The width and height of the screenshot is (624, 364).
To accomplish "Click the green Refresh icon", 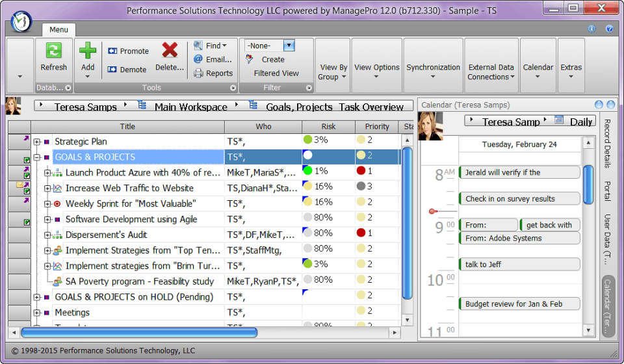I will coord(54,51).
